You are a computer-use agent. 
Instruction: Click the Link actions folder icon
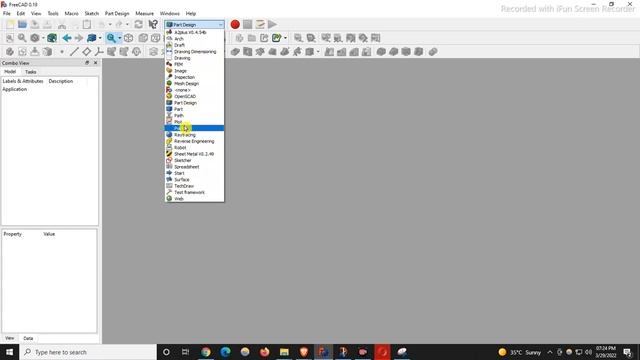(x=252, y=38)
